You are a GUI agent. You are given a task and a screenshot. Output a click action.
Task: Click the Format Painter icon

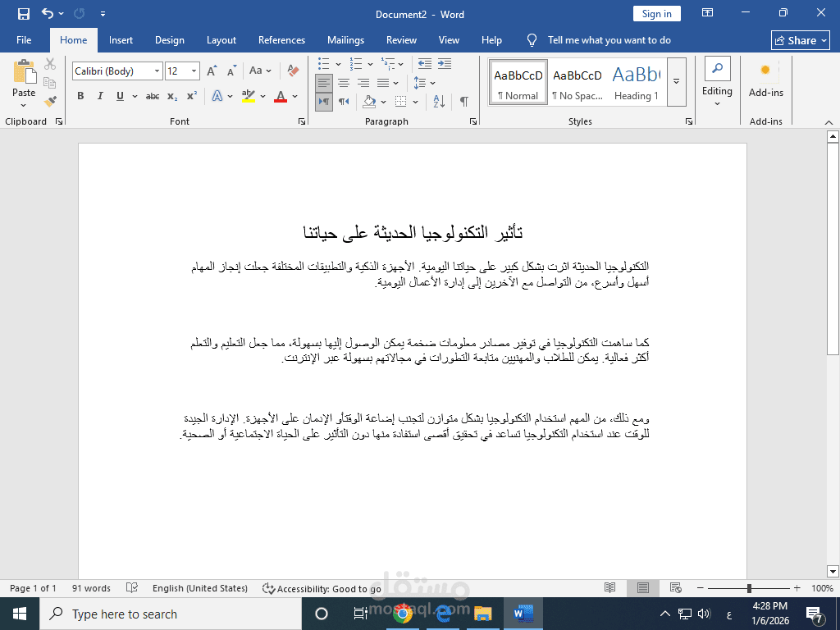point(49,100)
